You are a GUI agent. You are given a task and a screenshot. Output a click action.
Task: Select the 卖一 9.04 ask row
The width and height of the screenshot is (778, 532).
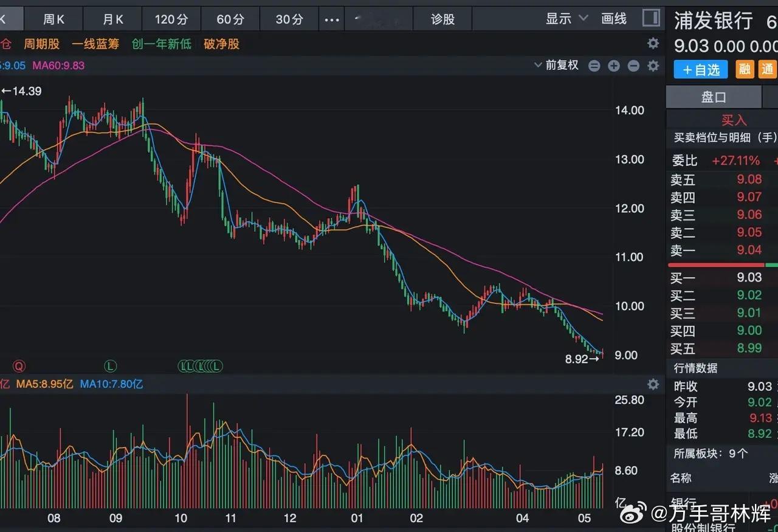pyautogui.click(x=722, y=250)
